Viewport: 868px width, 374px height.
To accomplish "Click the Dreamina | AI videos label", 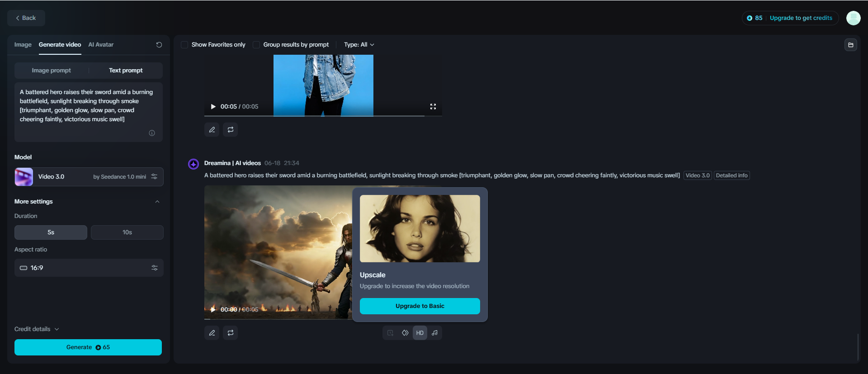I will (232, 163).
